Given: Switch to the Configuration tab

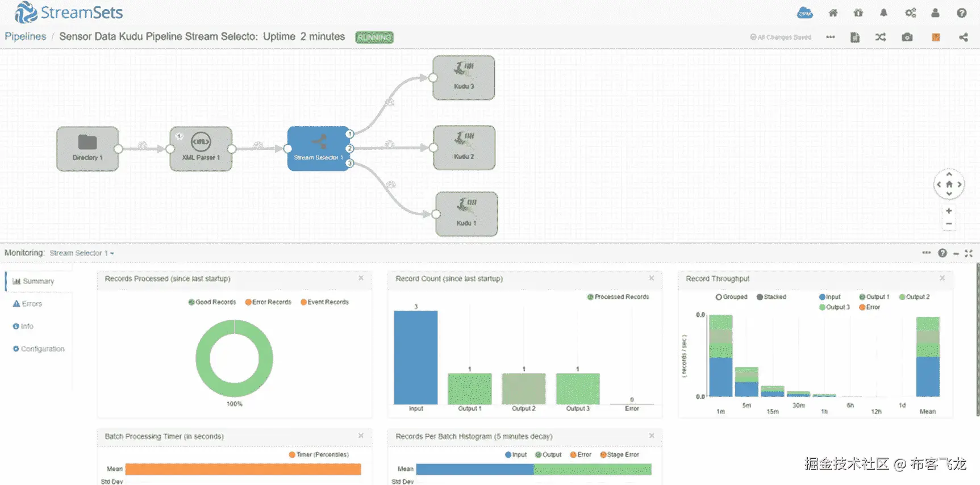Looking at the screenshot, I should (39, 349).
